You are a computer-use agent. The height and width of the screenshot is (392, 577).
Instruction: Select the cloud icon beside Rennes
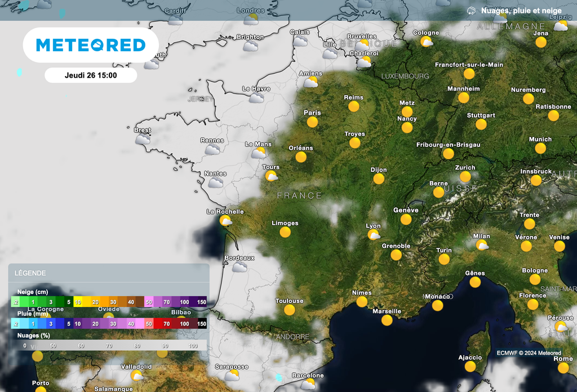(212, 148)
